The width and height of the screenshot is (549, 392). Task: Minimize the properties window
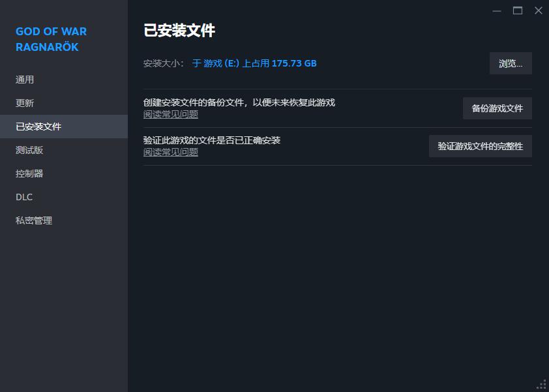(x=497, y=11)
